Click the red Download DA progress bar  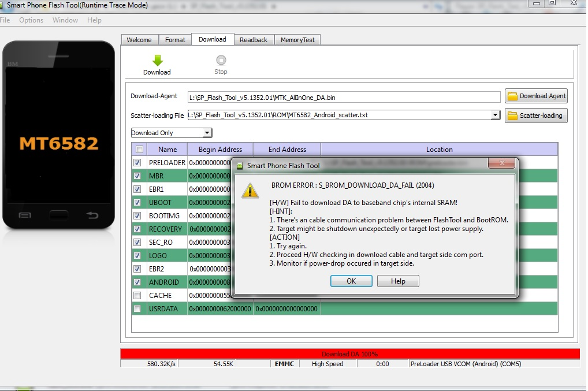pyautogui.click(x=349, y=354)
